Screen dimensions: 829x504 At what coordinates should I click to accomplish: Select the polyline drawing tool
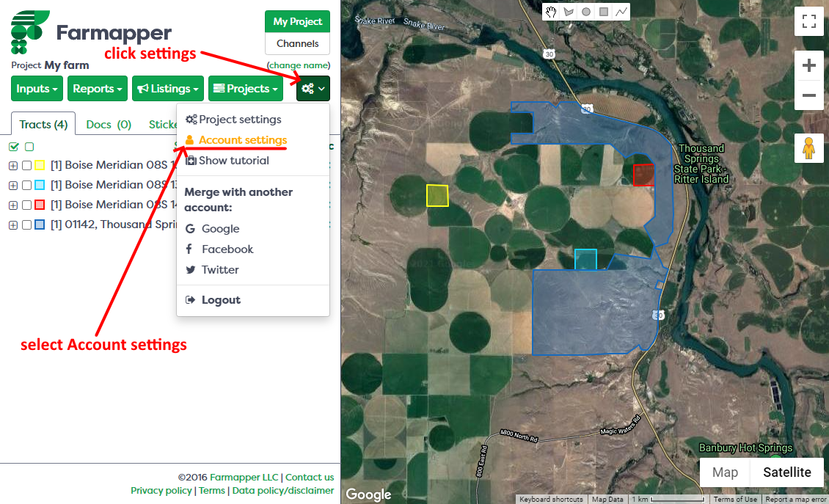[x=621, y=12]
